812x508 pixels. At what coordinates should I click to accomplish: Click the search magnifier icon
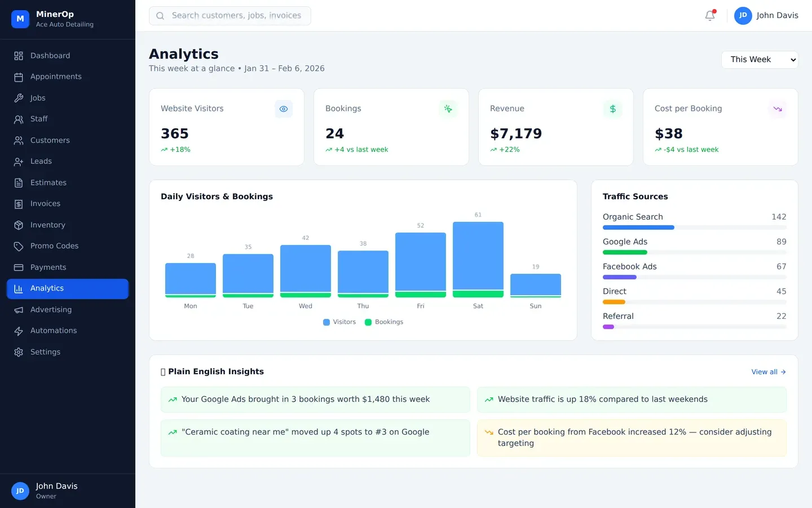160,16
